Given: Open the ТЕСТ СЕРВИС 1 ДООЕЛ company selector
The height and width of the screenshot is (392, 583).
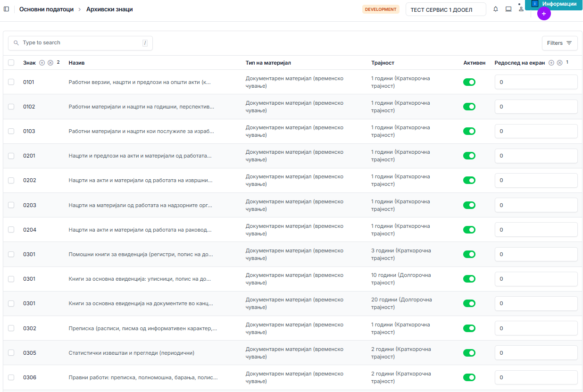Looking at the screenshot, I should click(446, 9).
